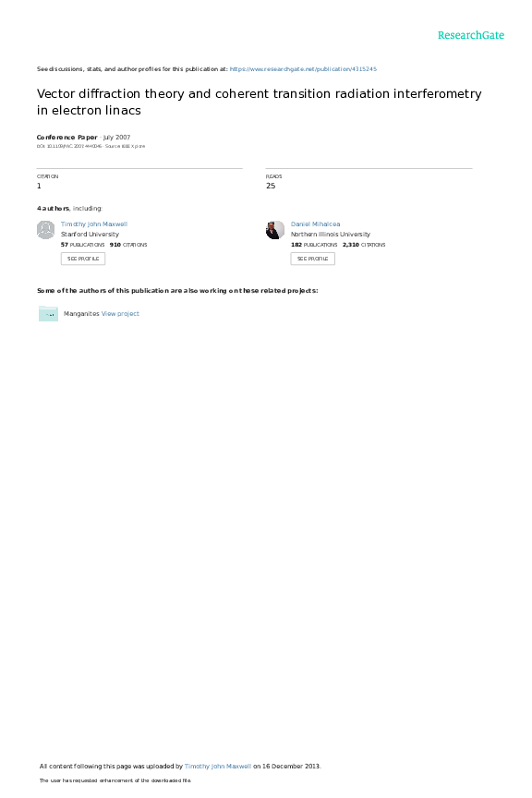Click the Manganites project folder icon
This screenshot has width=532, height=798.
pos(48,313)
